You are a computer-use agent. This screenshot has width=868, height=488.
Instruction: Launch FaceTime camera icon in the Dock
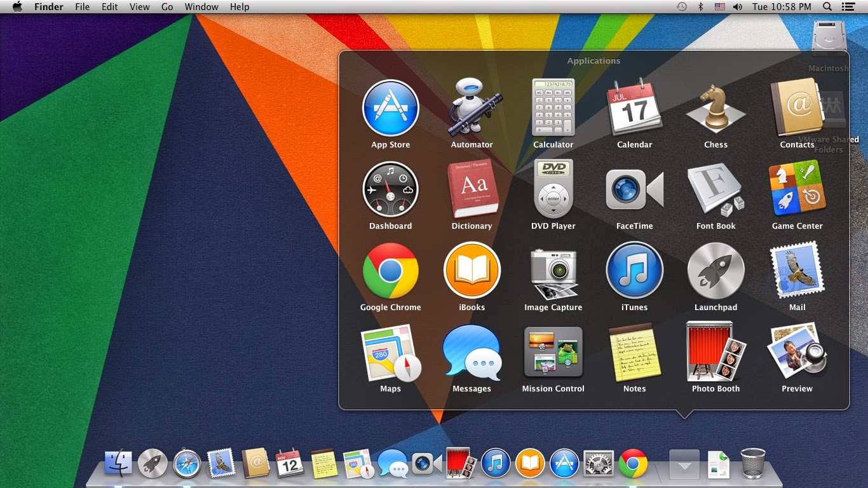tap(426, 463)
